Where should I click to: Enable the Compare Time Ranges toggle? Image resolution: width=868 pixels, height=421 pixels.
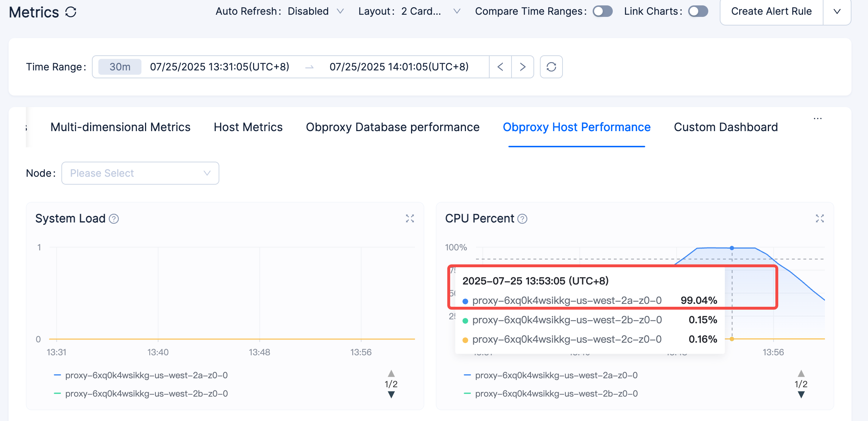pyautogui.click(x=602, y=11)
